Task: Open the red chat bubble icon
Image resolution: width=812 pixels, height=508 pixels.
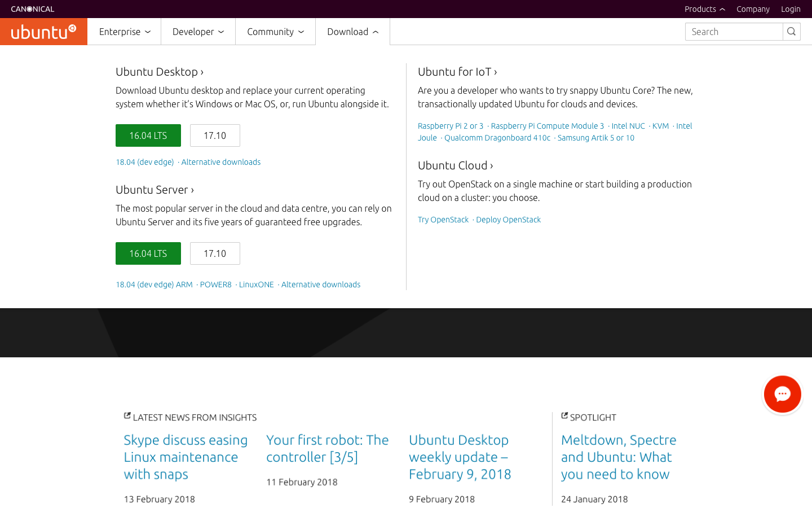Action: pyautogui.click(x=782, y=394)
